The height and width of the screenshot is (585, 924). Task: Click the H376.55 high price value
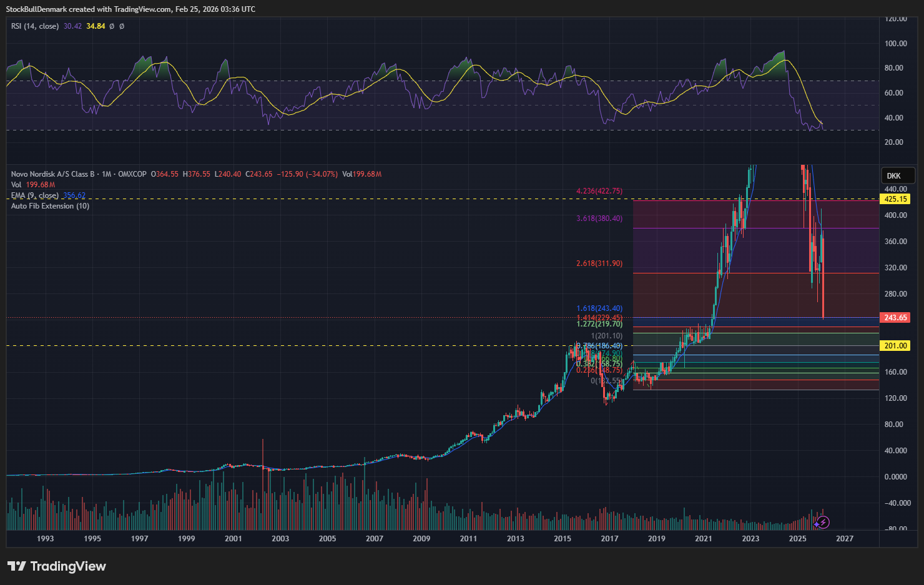point(197,174)
